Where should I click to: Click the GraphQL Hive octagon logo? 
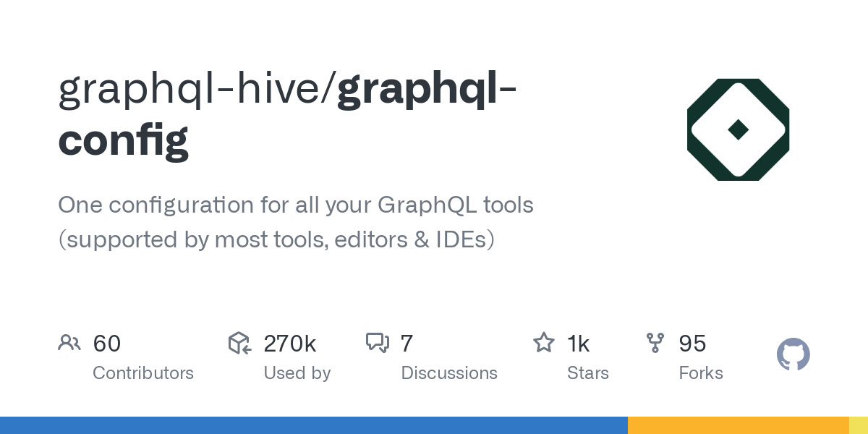pos(738,129)
